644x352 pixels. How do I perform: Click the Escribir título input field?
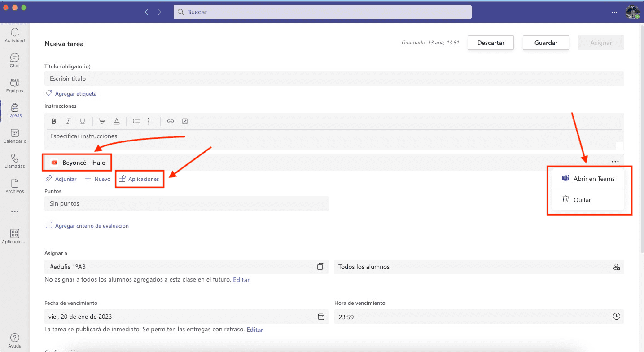334,79
